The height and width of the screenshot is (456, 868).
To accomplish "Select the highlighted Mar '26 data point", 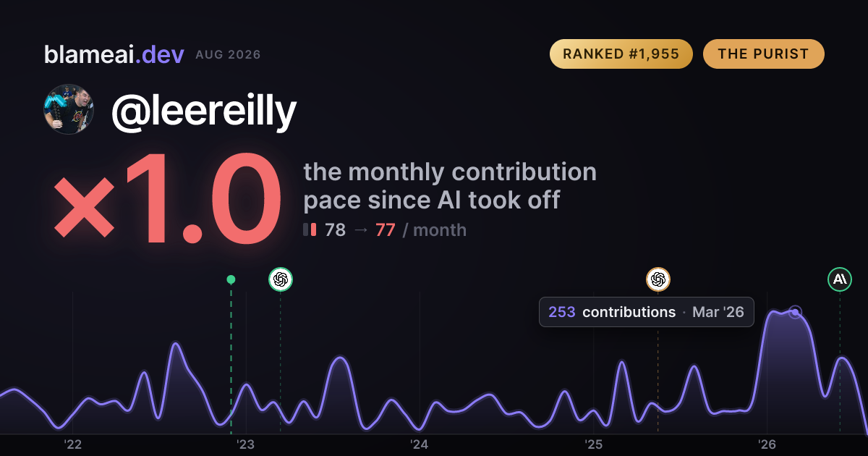I will click(x=795, y=312).
